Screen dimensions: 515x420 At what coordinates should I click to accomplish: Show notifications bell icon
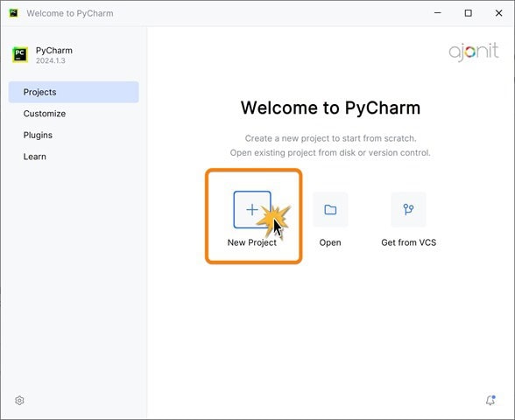pyautogui.click(x=490, y=400)
